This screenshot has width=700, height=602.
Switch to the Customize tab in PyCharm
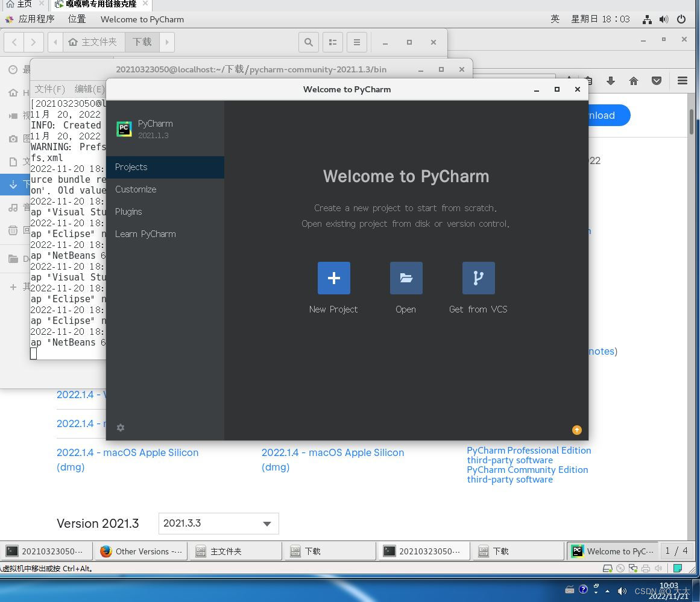coord(136,189)
